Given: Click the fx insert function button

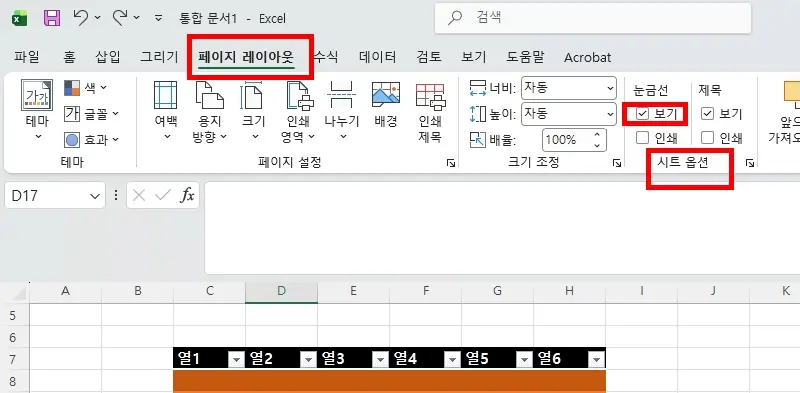Looking at the screenshot, I should tap(187, 195).
